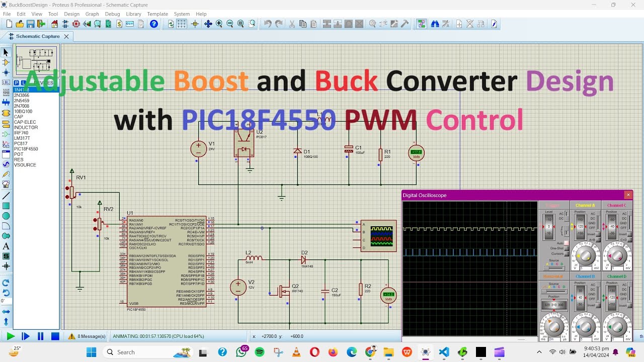
Task: Click the Undo arrow icon
Action: click(268, 24)
